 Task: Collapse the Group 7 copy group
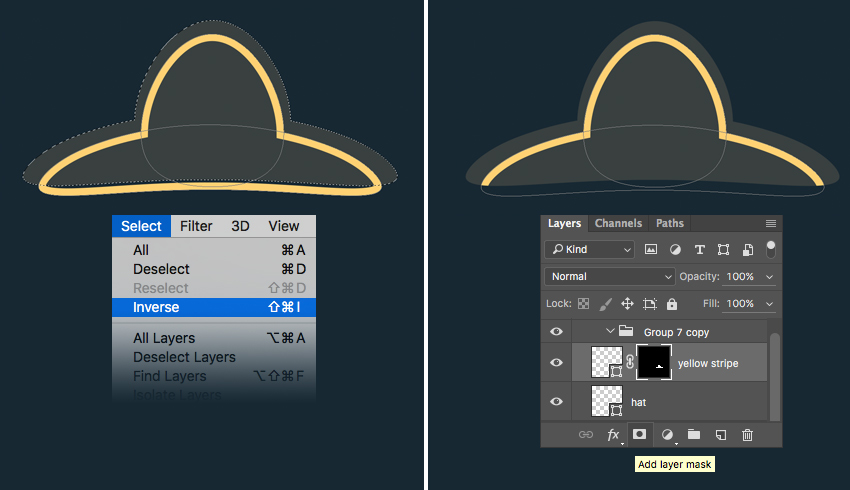(x=610, y=331)
